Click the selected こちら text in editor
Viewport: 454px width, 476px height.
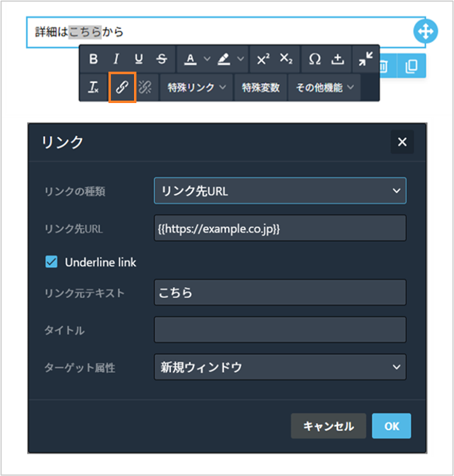coord(85,32)
